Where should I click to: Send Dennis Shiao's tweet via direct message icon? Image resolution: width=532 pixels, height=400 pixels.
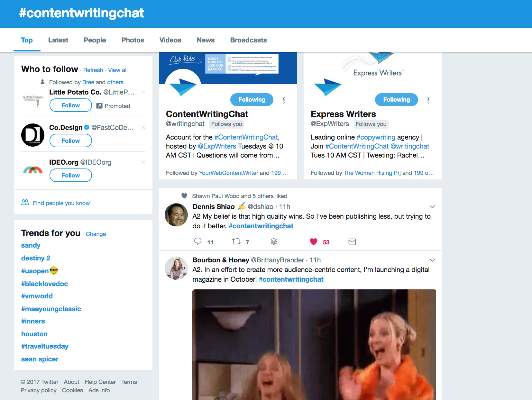pos(352,242)
